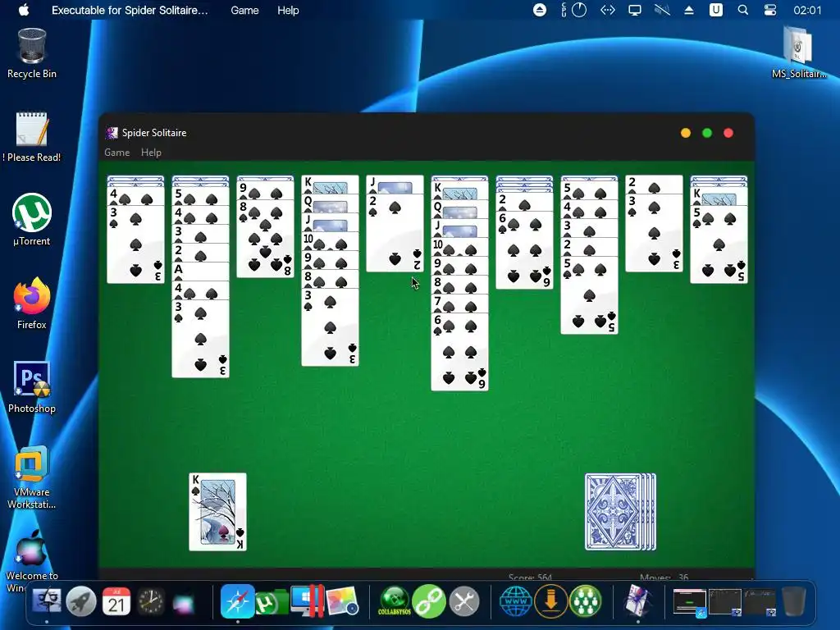Open the wrench and screwdriver tools icon
Screen dimensions: 840x630
[464, 601]
